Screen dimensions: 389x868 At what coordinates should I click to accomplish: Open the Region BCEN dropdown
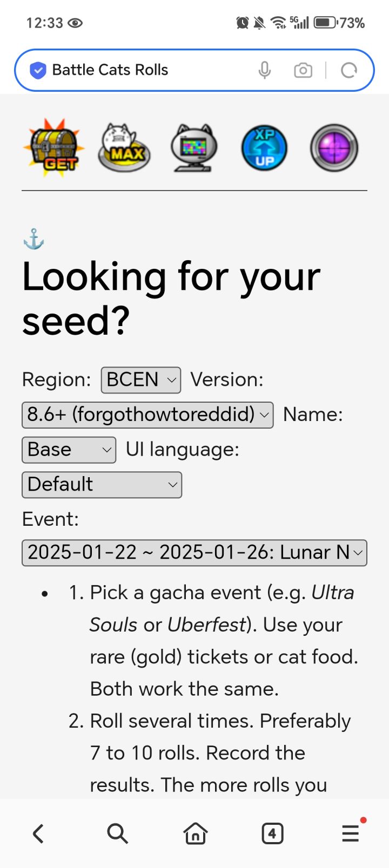click(141, 380)
